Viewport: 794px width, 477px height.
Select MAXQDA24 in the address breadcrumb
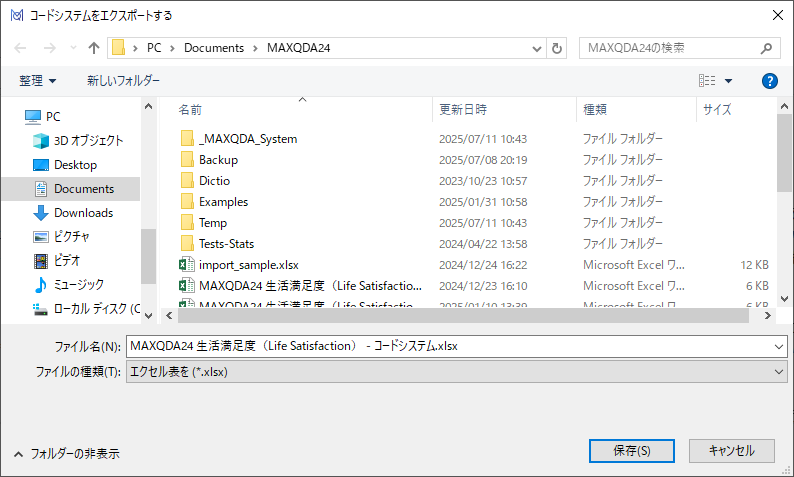pos(298,48)
